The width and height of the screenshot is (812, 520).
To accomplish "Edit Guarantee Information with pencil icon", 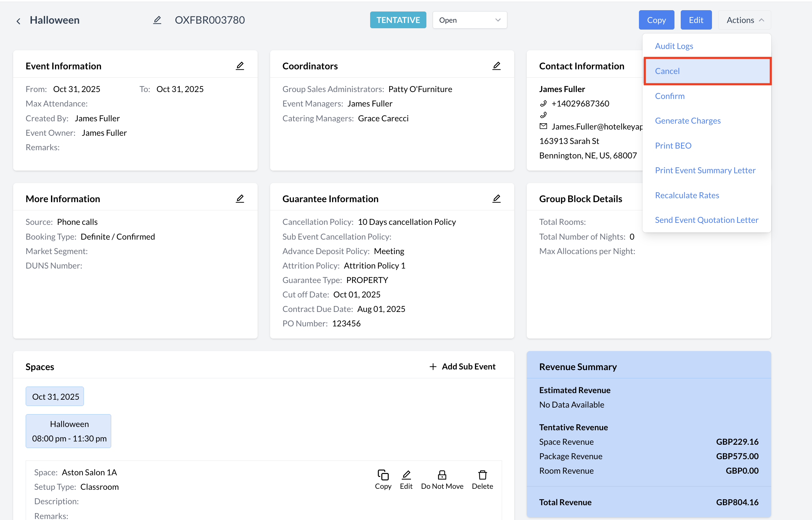I will (x=496, y=199).
